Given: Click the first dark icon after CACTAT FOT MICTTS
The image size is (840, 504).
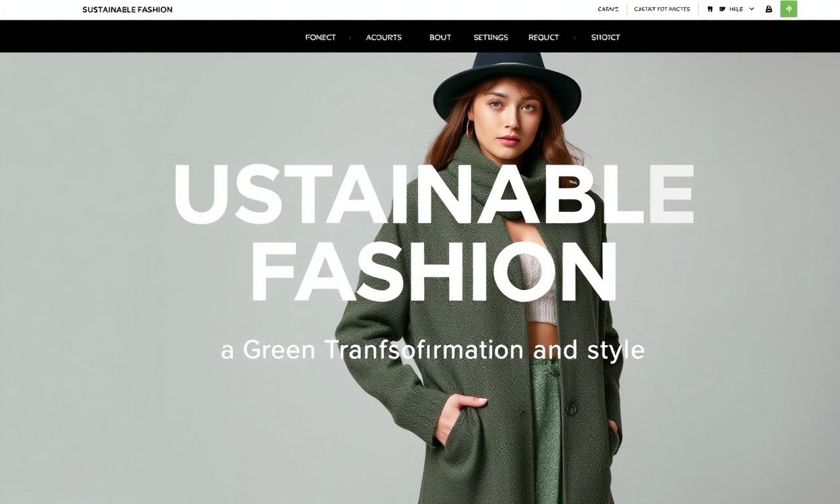Looking at the screenshot, I should point(710,9).
